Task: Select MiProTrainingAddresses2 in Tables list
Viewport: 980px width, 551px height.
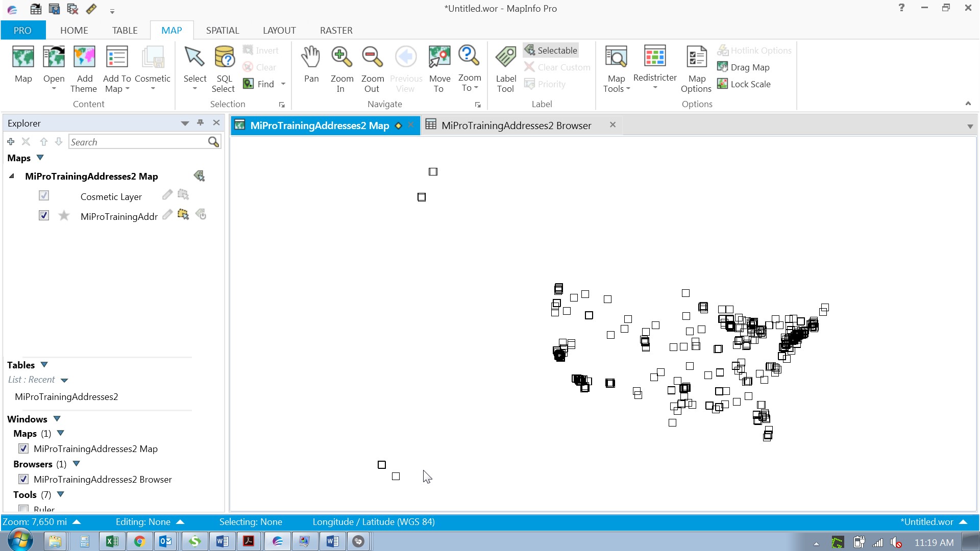Action: [66, 397]
